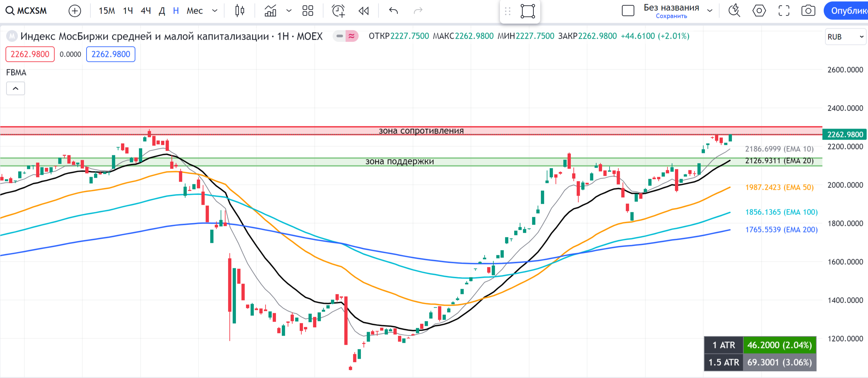Viewport: 868px width, 378px height.
Task: Select the 15M timeframe
Action: pos(106,11)
